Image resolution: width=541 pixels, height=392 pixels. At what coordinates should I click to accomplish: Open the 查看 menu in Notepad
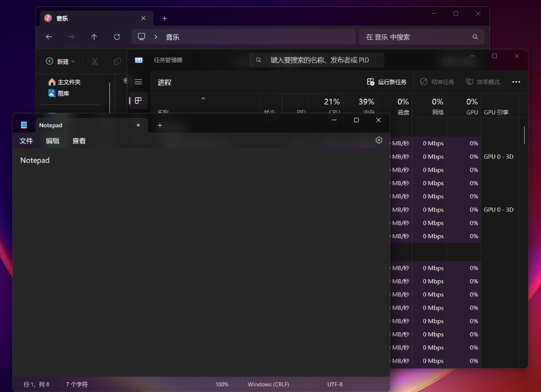79,141
